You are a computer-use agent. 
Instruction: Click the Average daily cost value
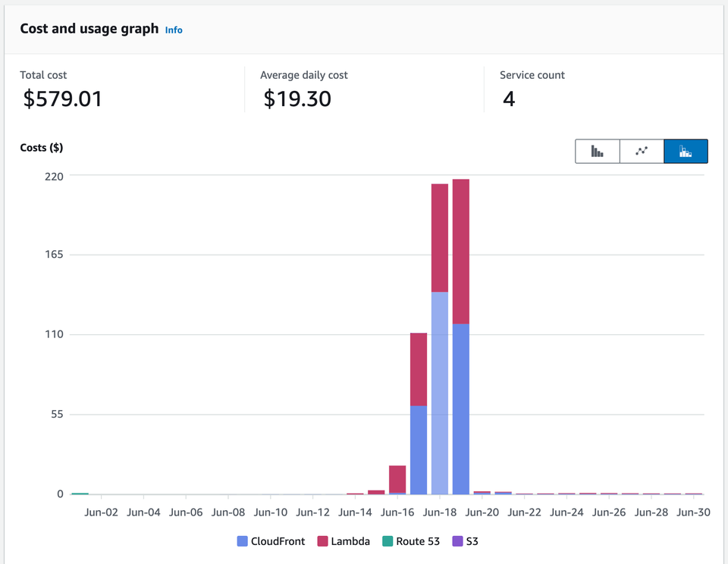pyautogui.click(x=297, y=99)
